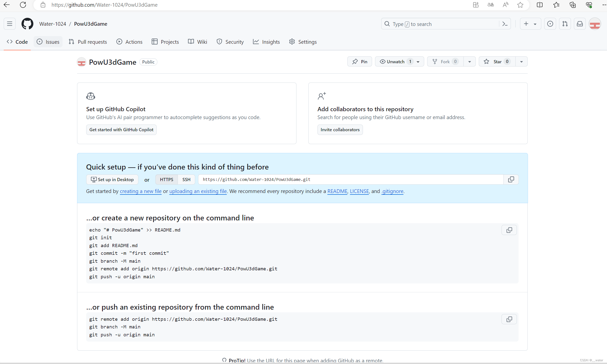Screen dimensions: 607x364
Task: Open the Settings tab
Action: click(303, 42)
